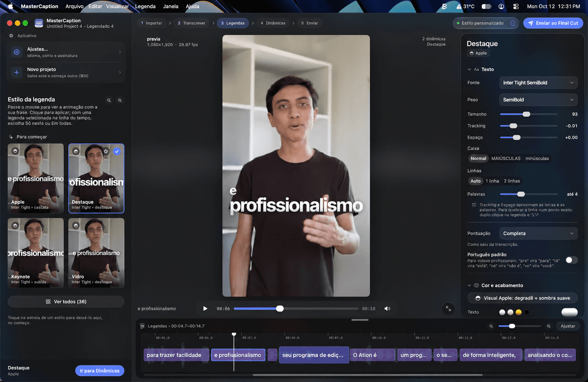
Task: Open the Legenda menu
Action: point(145,6)
